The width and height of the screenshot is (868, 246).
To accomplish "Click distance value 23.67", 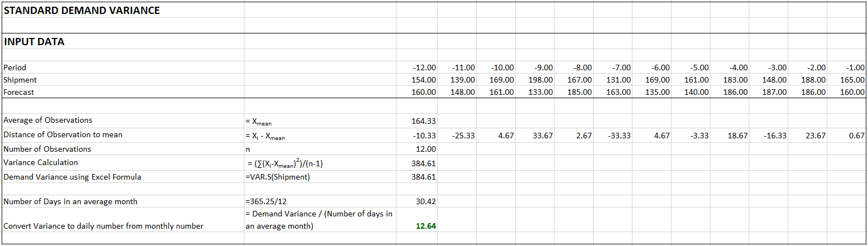I will pos(816,135).
